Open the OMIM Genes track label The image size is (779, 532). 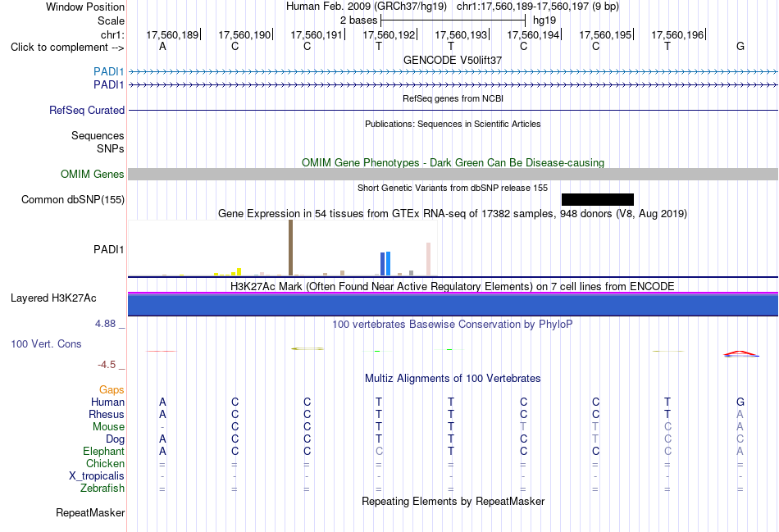click(92, 175)
